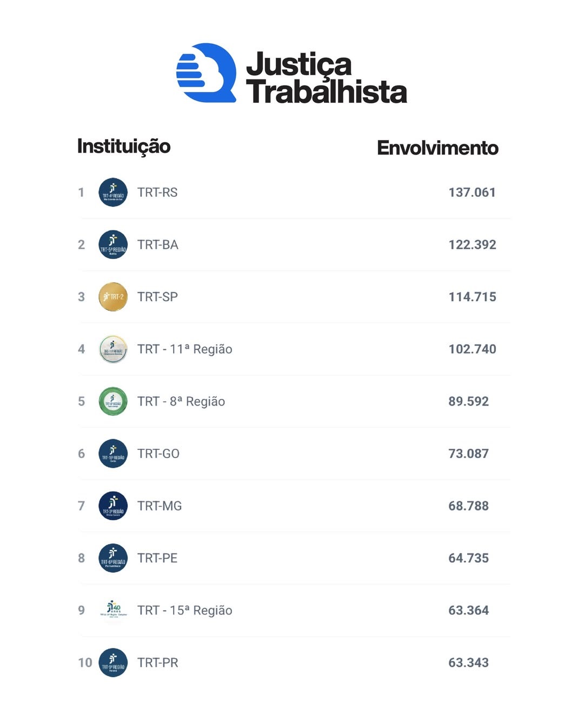Click the TRT-BA round avatar icon
Screen dimensions: 584x728
tap(113, 244)
